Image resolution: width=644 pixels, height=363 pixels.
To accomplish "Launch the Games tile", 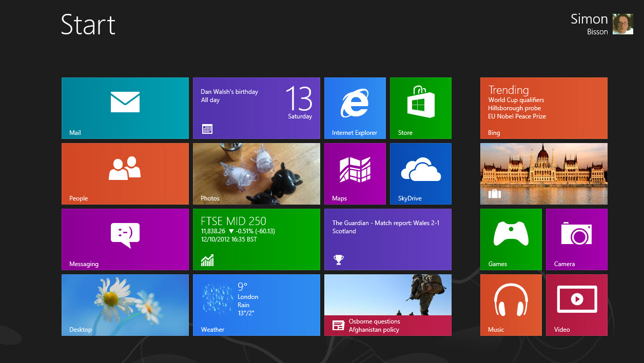I will point(511,239).
